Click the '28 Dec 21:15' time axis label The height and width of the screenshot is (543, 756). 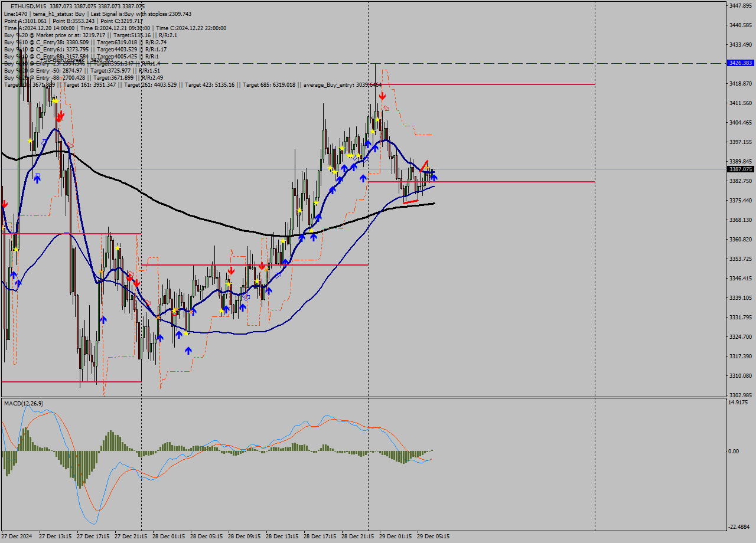(x=358, y=537)
